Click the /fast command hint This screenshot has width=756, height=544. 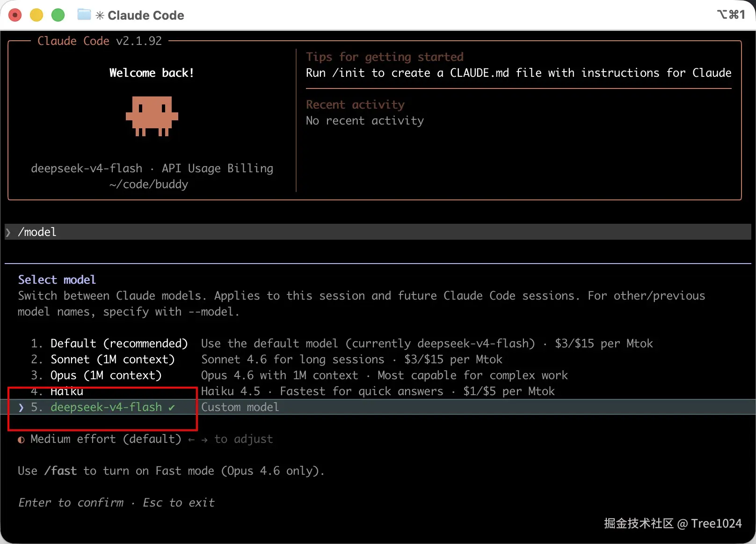(x=60, y=471)
